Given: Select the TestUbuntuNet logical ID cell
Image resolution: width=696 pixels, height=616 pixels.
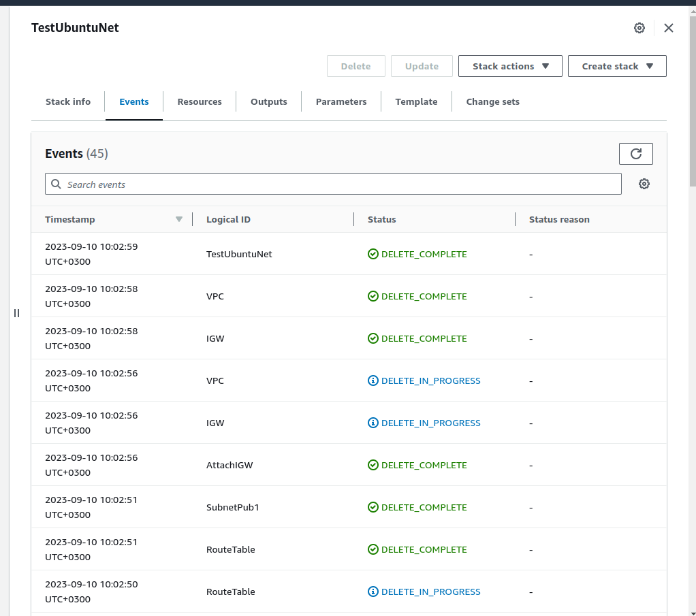Looking at the screenshot, I should pyautogui.click(x=239, y=254).
